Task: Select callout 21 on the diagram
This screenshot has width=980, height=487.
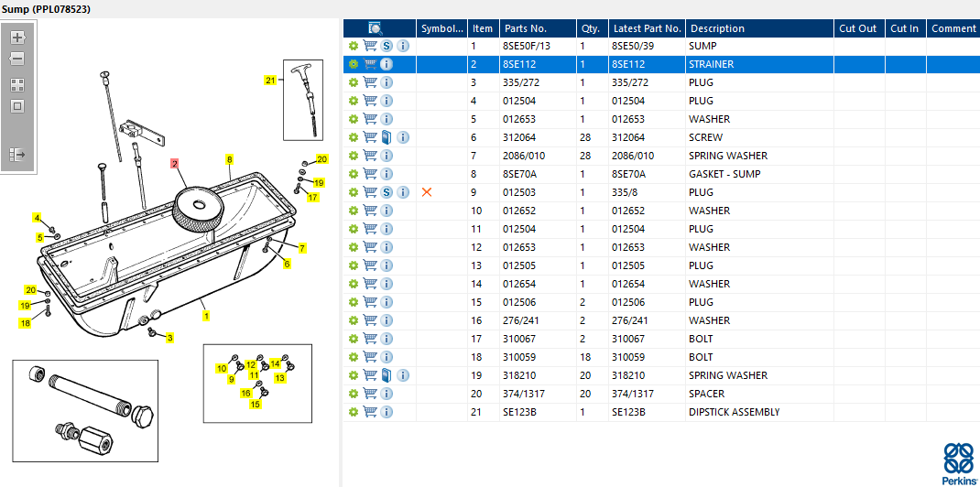Action: [x=270, y=81]
